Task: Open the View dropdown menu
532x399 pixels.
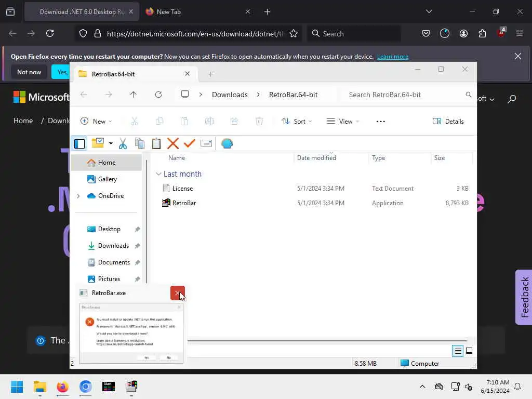Action: click(343, 121)
